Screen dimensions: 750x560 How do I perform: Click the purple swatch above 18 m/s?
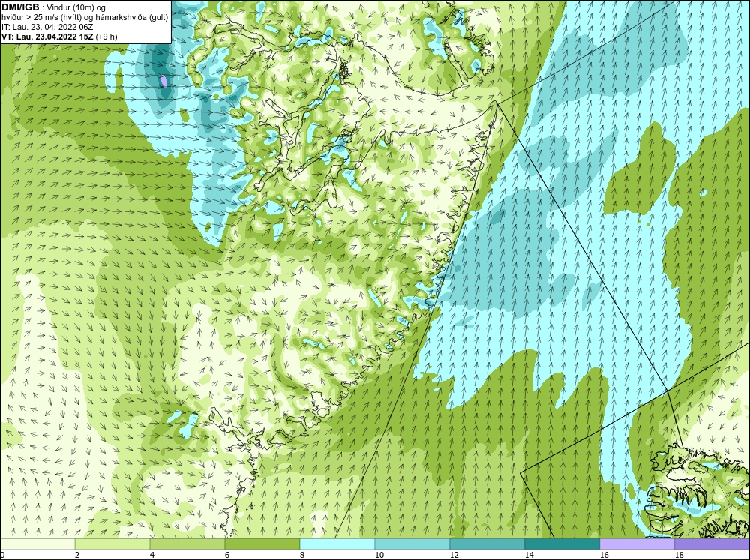[712, 544]
